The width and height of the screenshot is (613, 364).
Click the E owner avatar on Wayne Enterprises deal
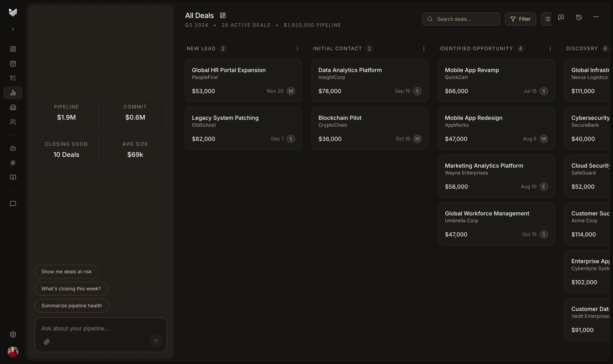tap(543, 187)
